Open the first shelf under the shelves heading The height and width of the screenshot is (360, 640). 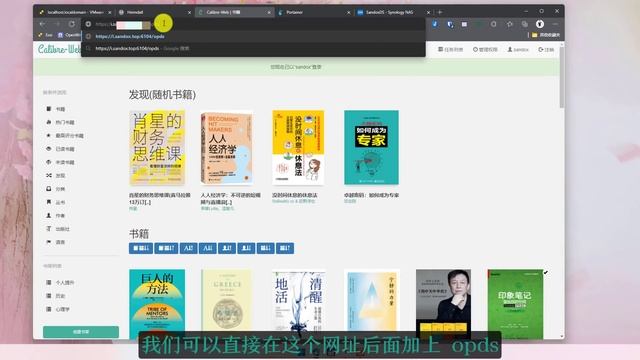(x=60, y=282)
